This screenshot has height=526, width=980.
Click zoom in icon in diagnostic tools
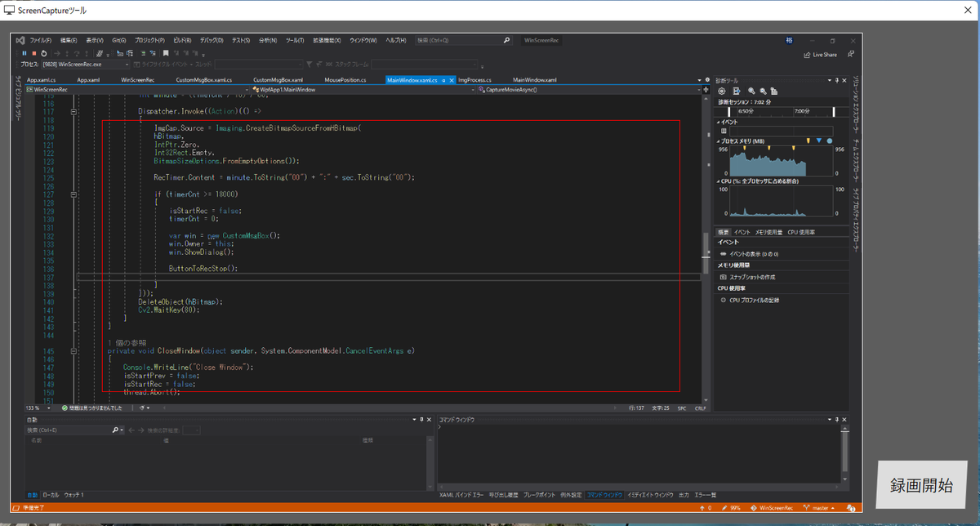pos(751,91)
